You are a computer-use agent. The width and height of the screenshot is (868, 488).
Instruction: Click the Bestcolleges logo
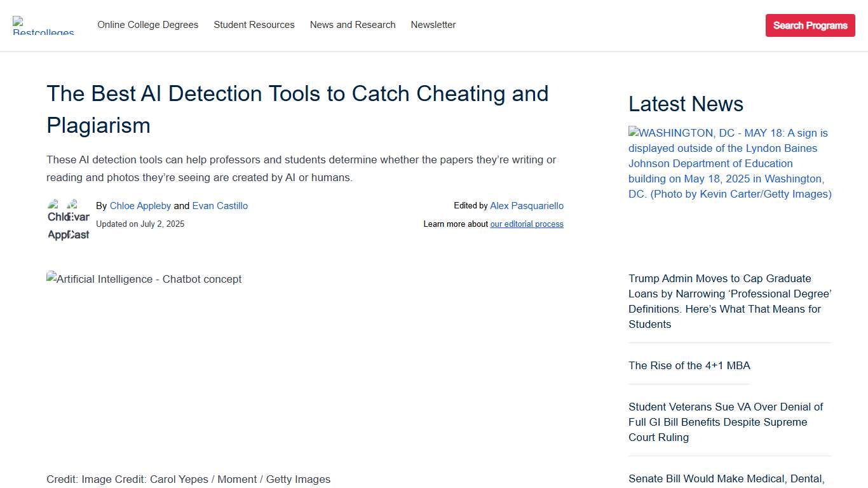(x=43, y=25)
